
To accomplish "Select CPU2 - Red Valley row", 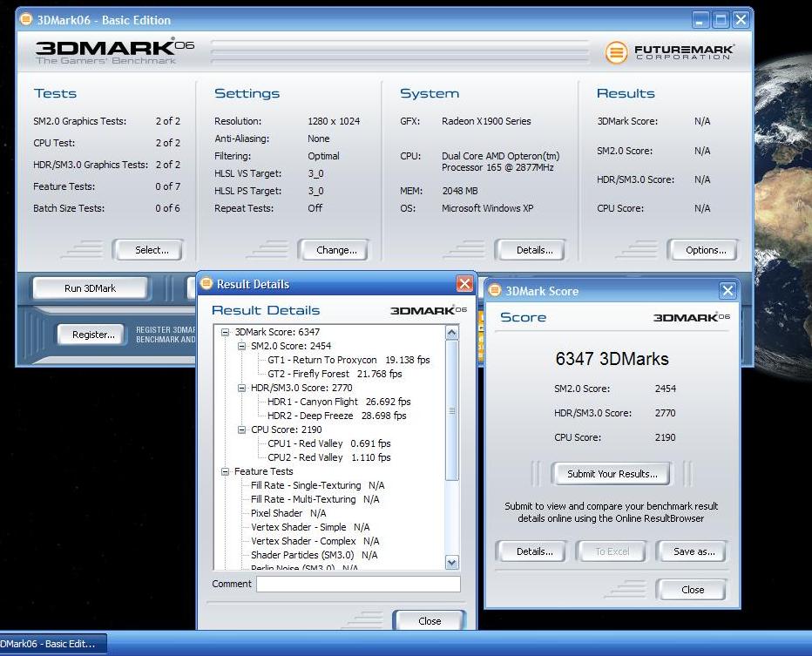I will pos(328,457).
